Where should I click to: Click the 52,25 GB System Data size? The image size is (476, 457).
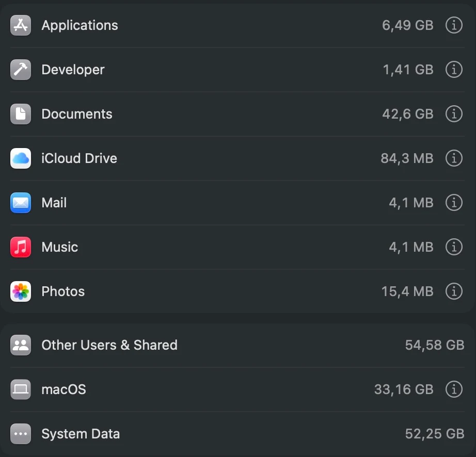(435, 434)
